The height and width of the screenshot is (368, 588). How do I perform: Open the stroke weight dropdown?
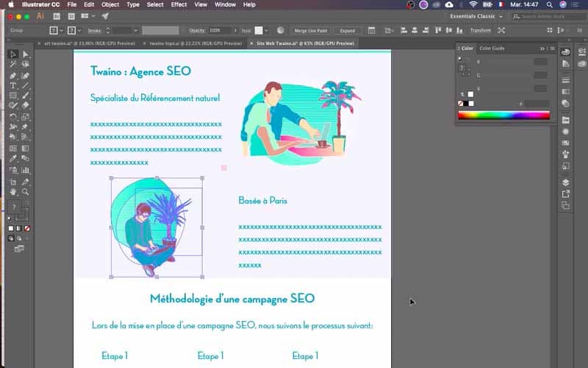136,30
